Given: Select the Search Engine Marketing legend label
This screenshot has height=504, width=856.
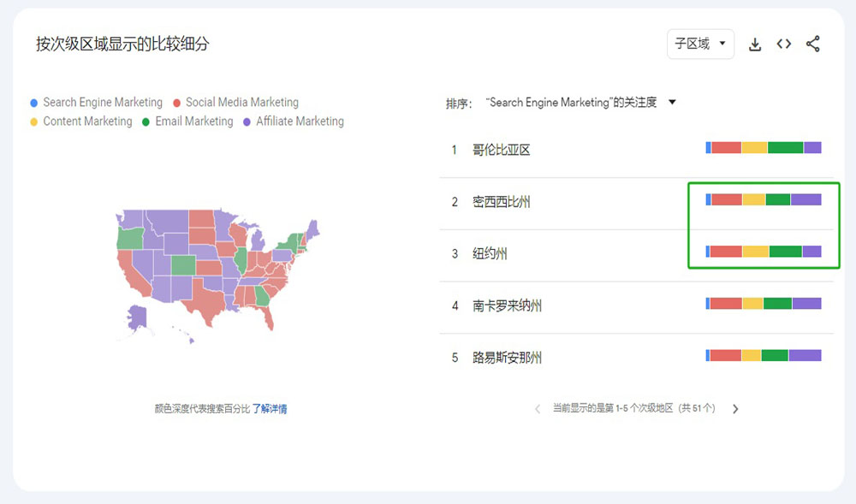Looking at the screenshot, I should tap(103, 103).
